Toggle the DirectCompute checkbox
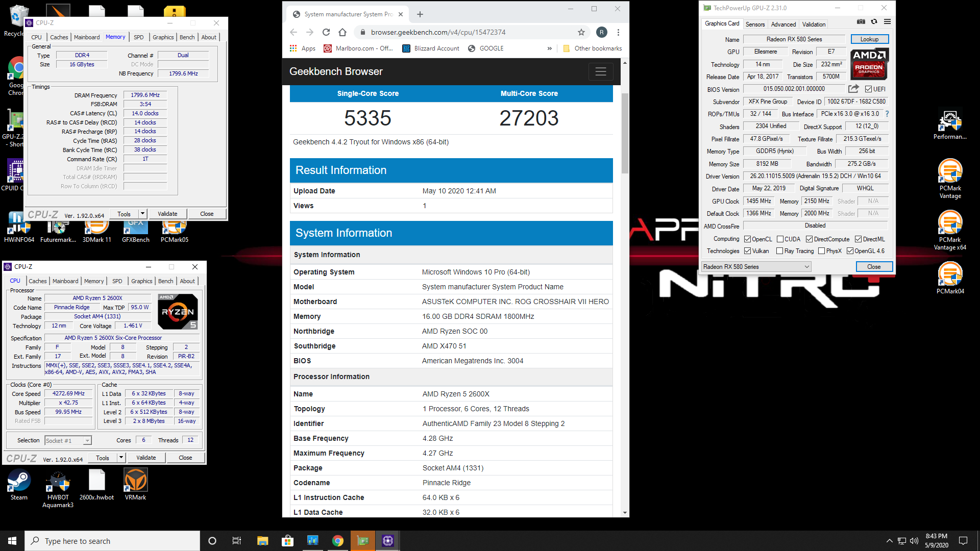 [x=809, y=239]
